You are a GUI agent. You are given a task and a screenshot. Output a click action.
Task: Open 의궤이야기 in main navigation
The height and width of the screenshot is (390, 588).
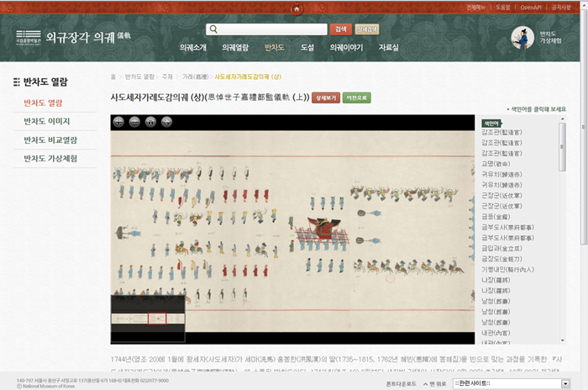[x=346, y=48]
